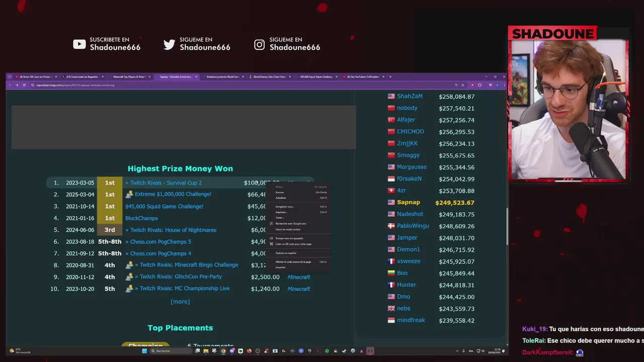Click Minecraft game link in GlitchCon row

299,277
